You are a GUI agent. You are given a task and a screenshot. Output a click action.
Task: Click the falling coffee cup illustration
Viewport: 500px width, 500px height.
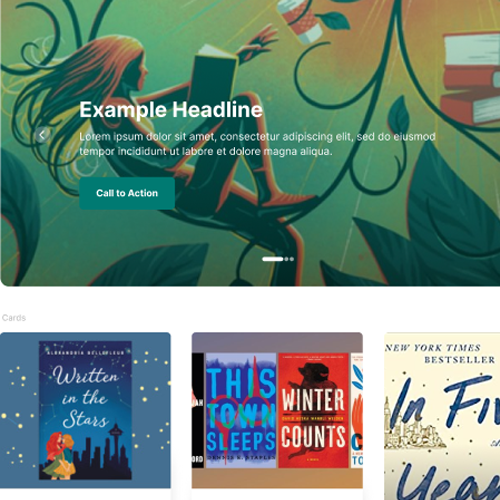tap(300, 20)
